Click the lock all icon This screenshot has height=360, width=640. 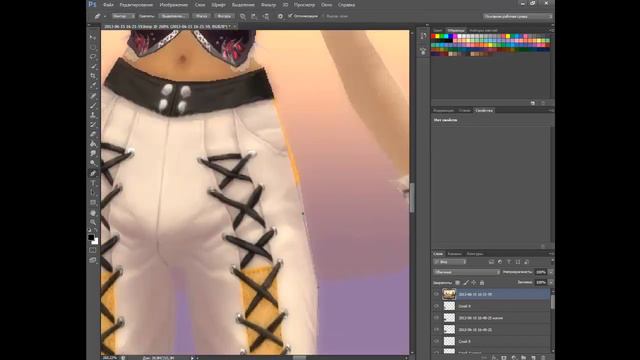click(482, 282)
